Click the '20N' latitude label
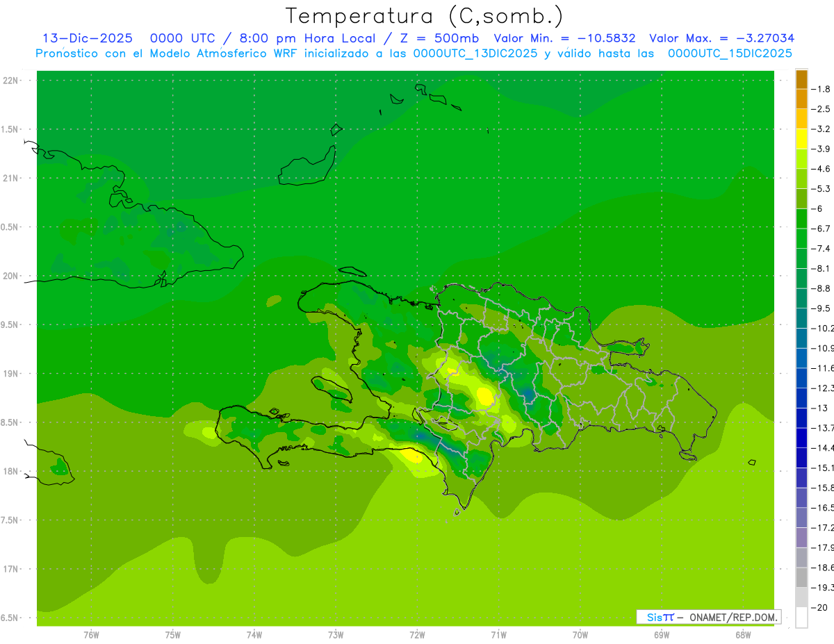Image resolution: width=834 pixels, height=644 pixels. click(x=10, y=276)
